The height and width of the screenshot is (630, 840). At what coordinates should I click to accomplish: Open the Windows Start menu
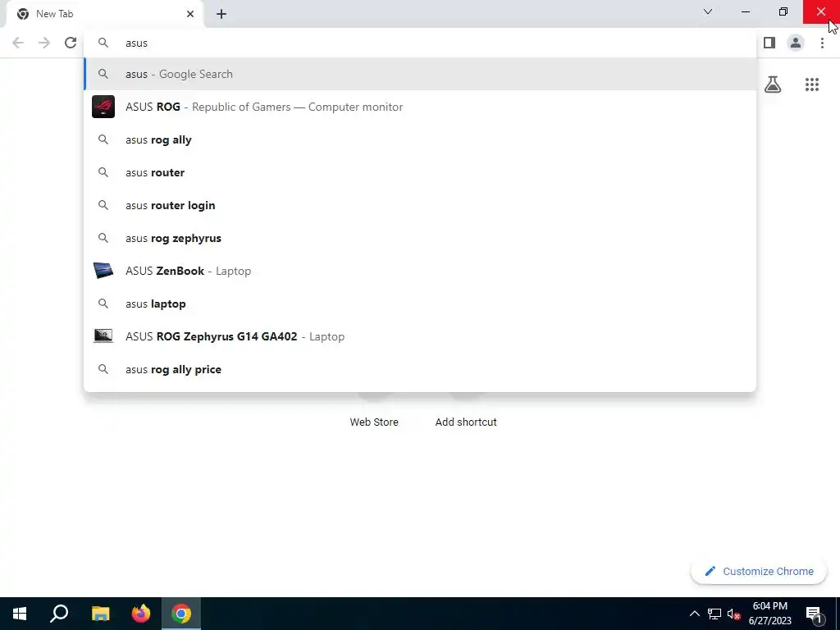click(20, 614)
